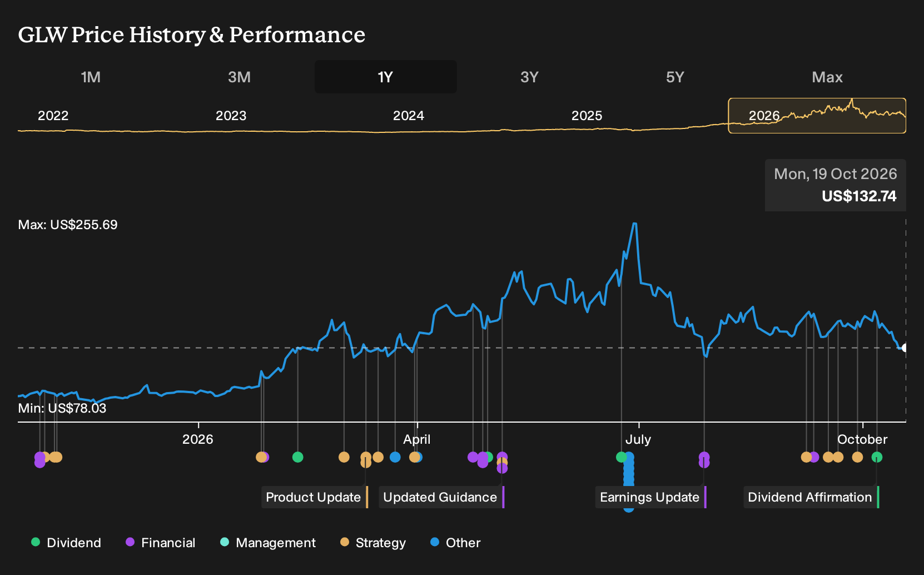Switch to the 5Y time range
The height and width of the screenshot is (575, 924).
coord(675,77)
